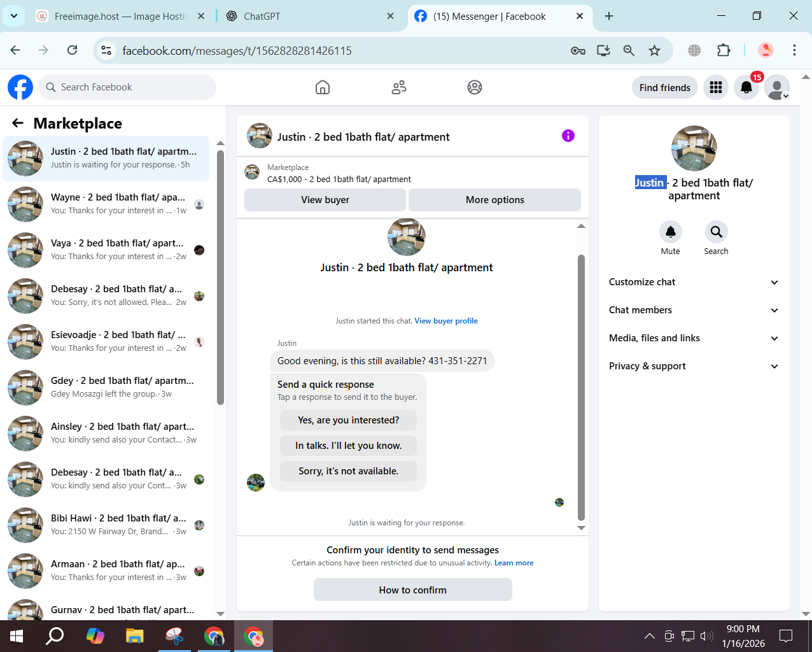This screenshot has height=652, width=812.
Task: Open Ainsley's apartment conversation
Action: click(106, 433)
